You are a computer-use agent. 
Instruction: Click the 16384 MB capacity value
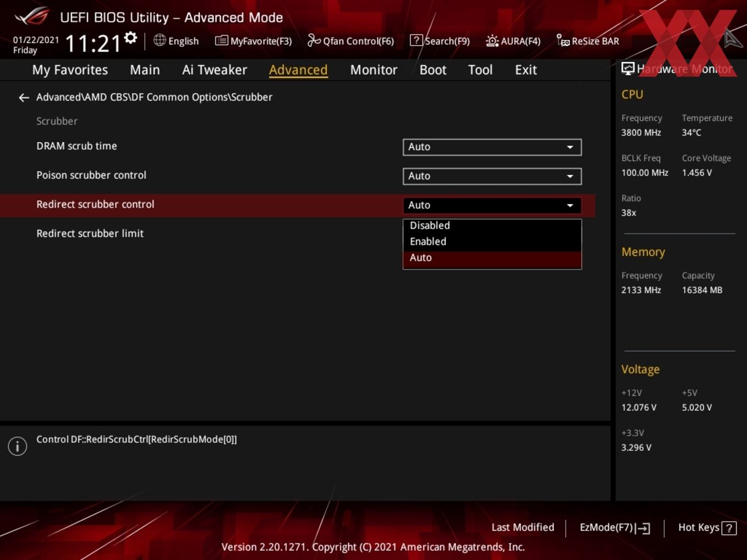[702, 290]
